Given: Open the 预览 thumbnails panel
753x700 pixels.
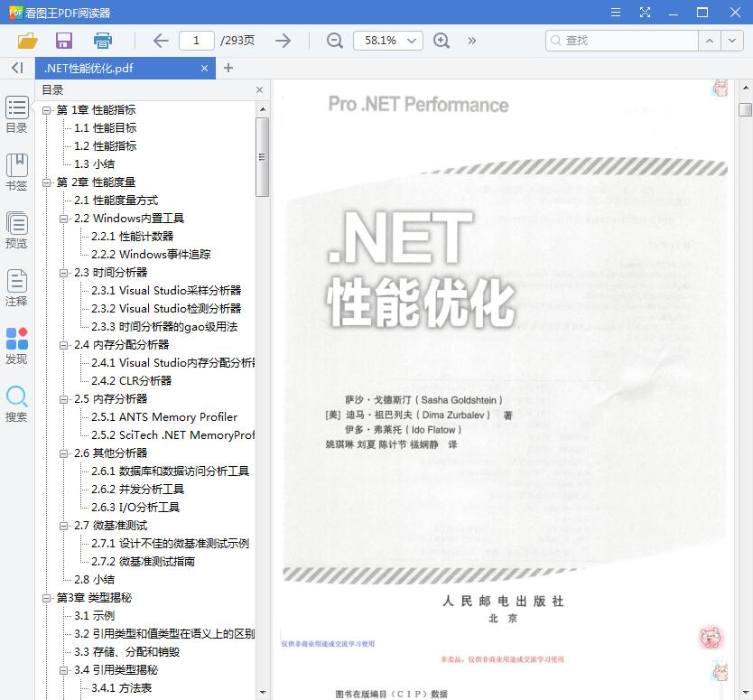Looking at the screenshot, I should (17, 230).
